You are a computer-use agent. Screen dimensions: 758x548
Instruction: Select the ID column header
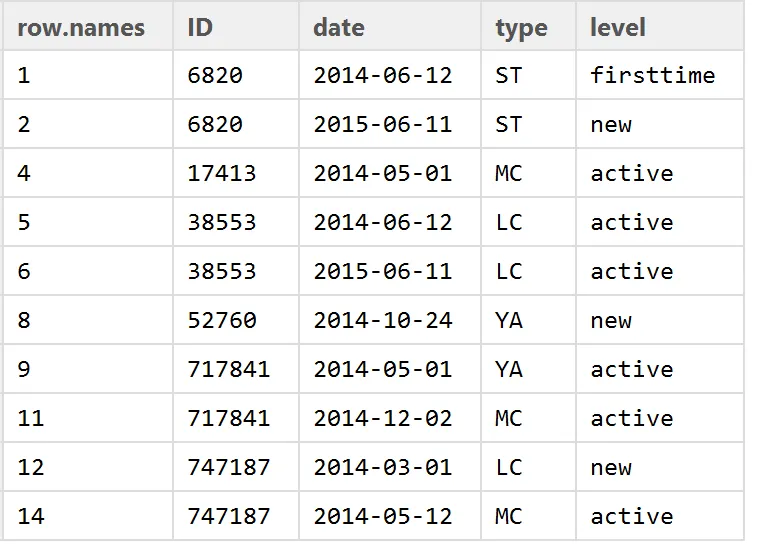click(236, 27)
